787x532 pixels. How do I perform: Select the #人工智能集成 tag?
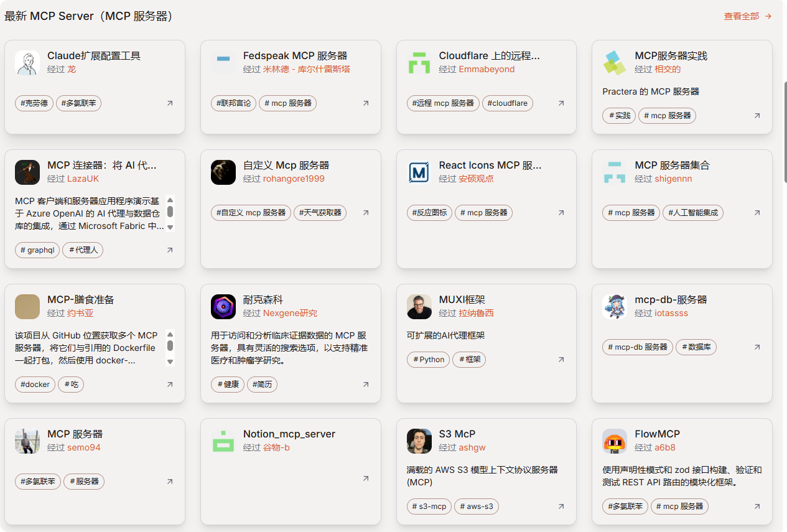click(693, 213)
